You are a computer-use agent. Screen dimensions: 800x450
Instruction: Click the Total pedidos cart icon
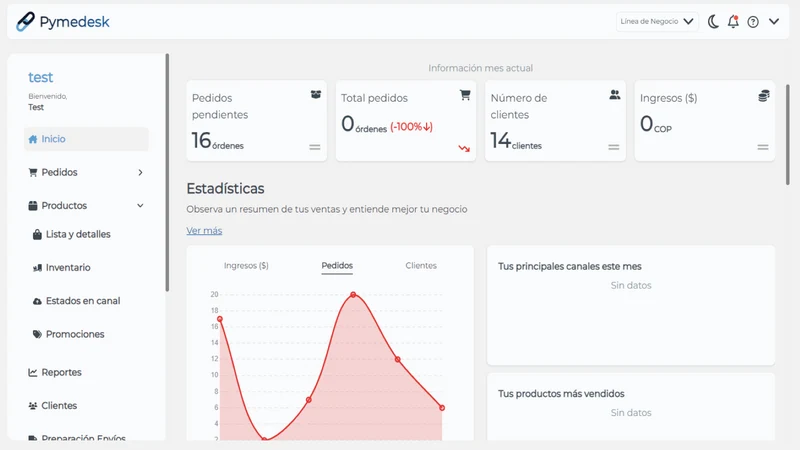click(x=465, y=95)
